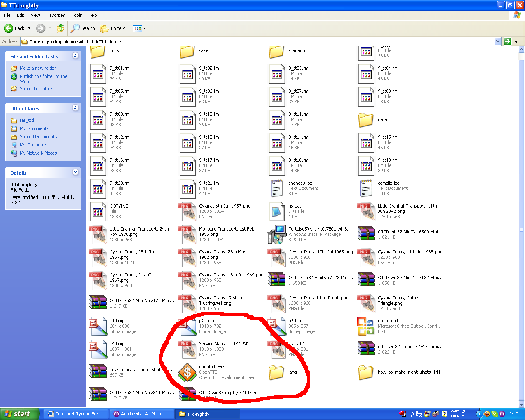The height and width of the screenshot is (420, 525).
Task: Select the p4.bmp bitmap icon
Action: [x=98, y=349]
